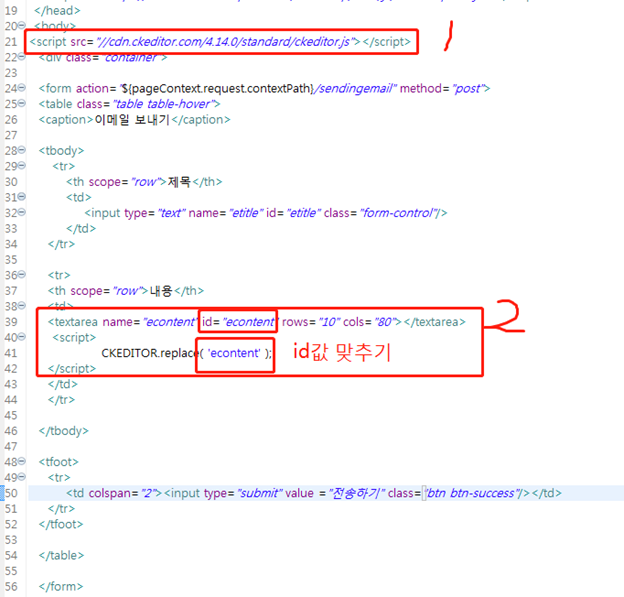Collapse the fold marker at line 32
624x597 pixels.
point(22,212)
